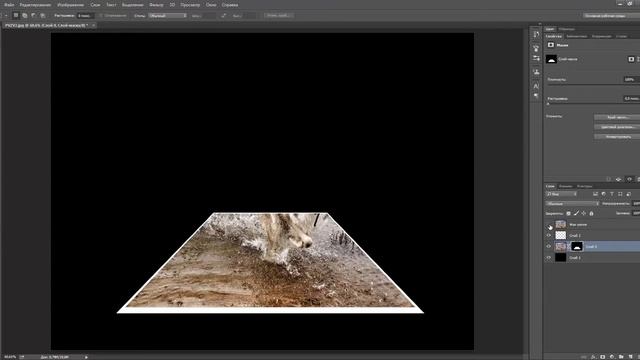640x360 pixels.
Task: Click the mask thumbnail in Properties panel
Action: point(551,59)
